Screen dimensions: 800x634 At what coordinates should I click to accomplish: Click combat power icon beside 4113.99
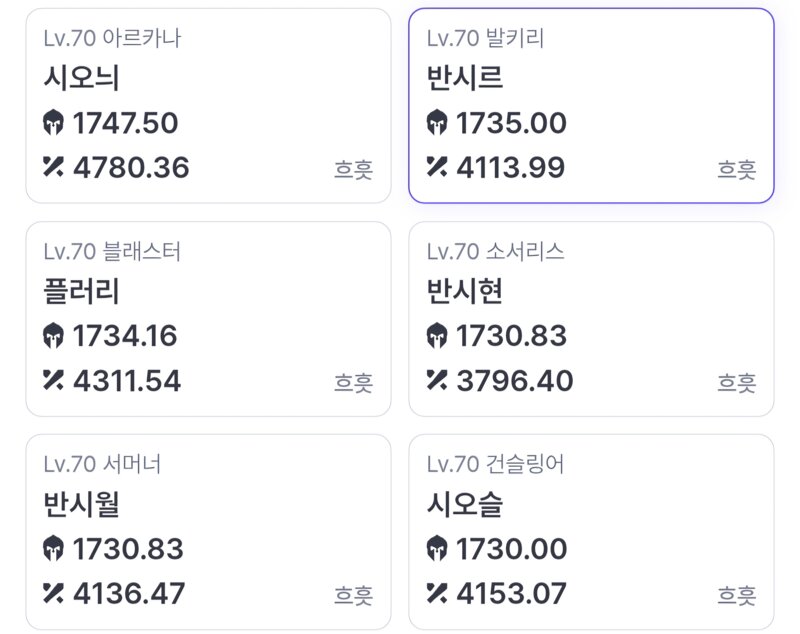point(437,166)
